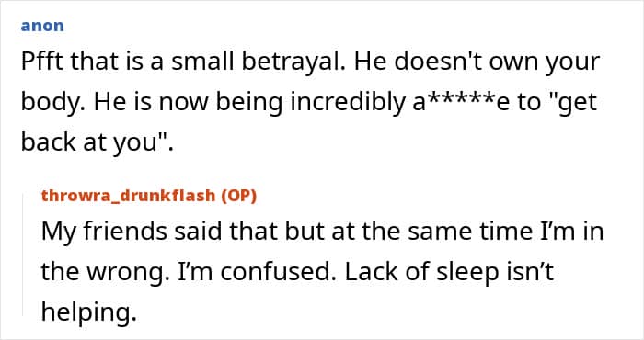The width and height of the screenshot is (644, 340).
Task: Open the anon commenter's profile
Action: (42, 26)
